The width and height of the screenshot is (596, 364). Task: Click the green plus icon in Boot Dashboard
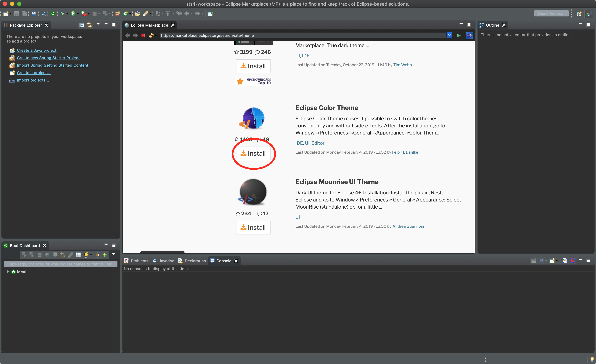point(105,254)
